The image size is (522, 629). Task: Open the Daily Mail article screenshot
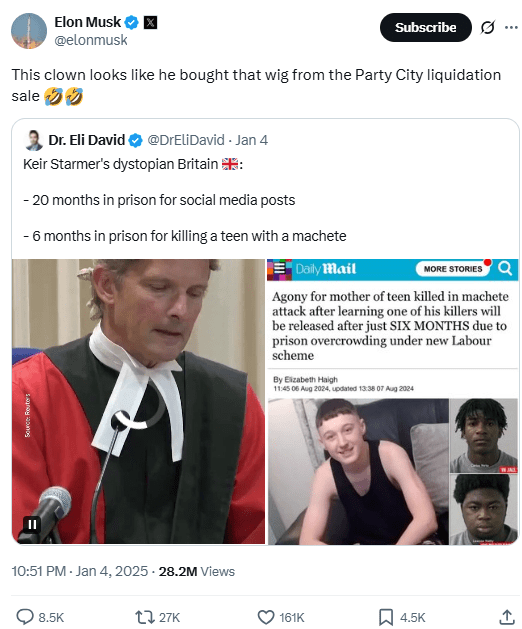click(393, 402)
